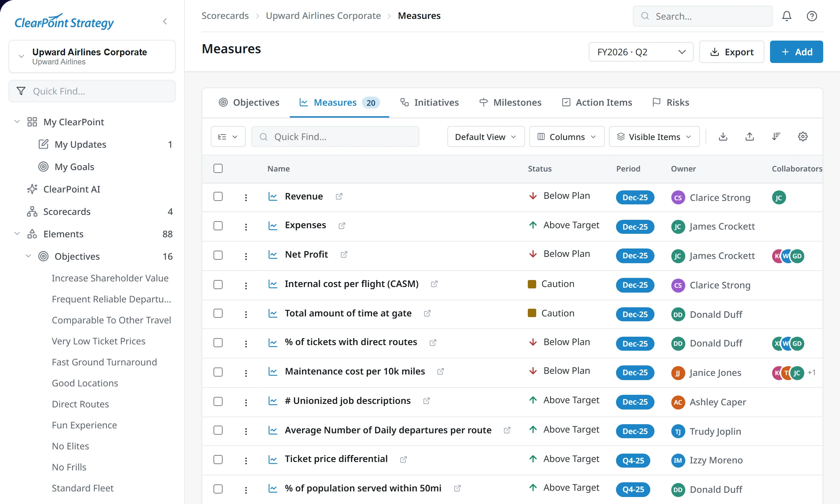Switch to the Risks tab

(x=671, y=103)
